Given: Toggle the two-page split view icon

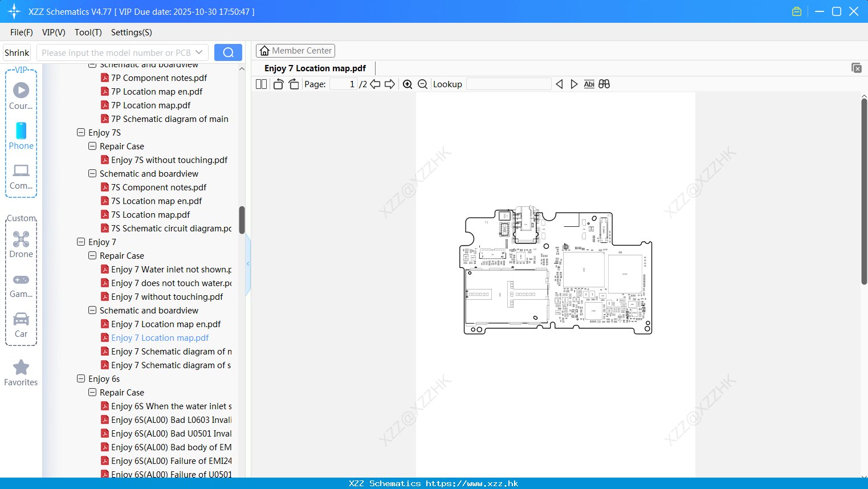Looking at the screenshot, I should (261, 84).
